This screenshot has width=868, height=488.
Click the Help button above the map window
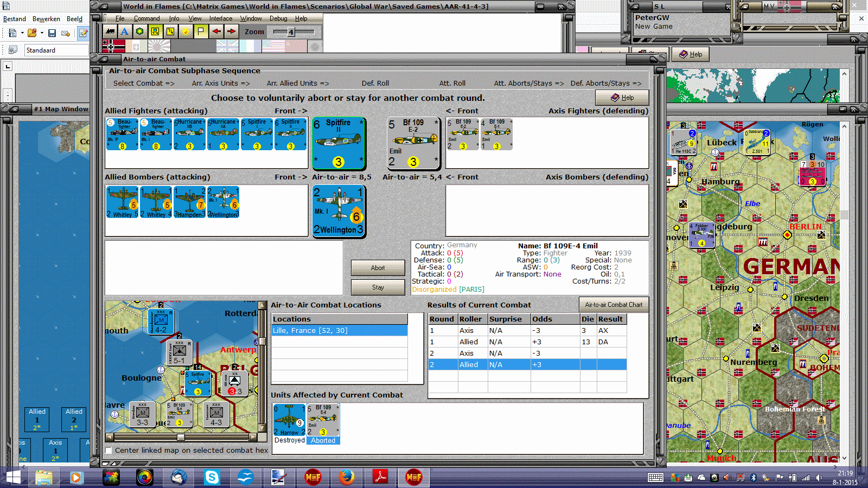[691, 54]
